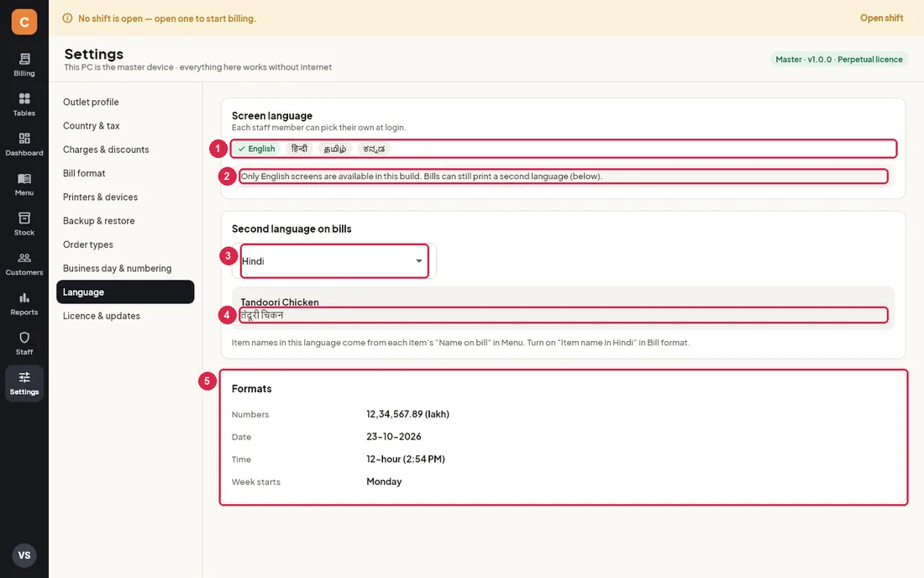The height and width of the screenshot is (578, 924).
Task: Open the Country & tax settings tab
Action: tap(125, 125)
